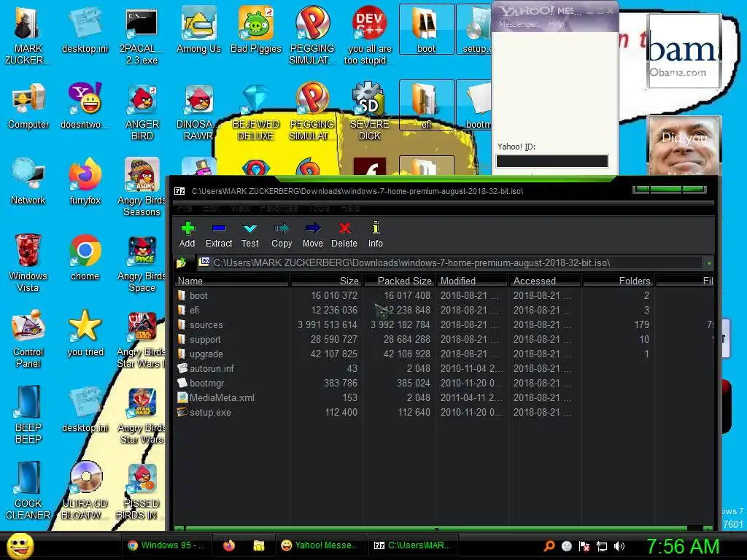The width and height of the screenshot is (747, 560).
Task: Select the DINOSA RAWR desktop icon
Action: (198, 112)
